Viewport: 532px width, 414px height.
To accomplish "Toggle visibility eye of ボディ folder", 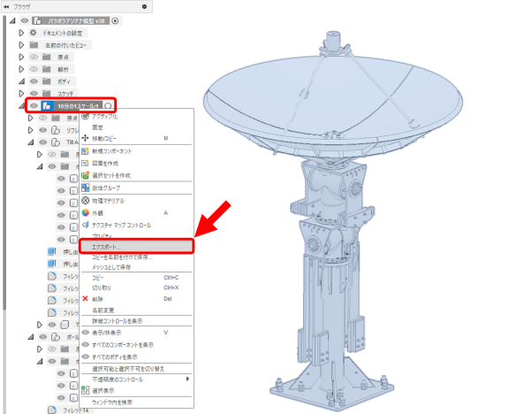I will [34, 80].
